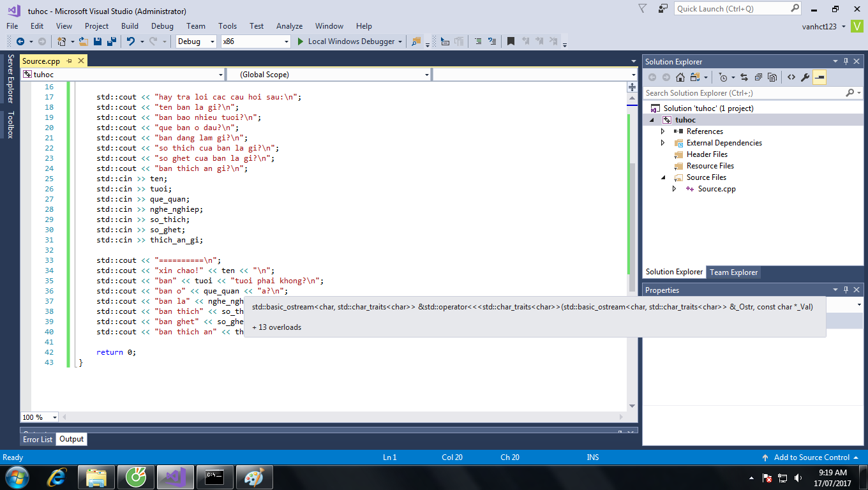Toggle a bookmark on the current line
Image resolution: width=868 pixels, height=490 pixels.
[x=511, y=41]
